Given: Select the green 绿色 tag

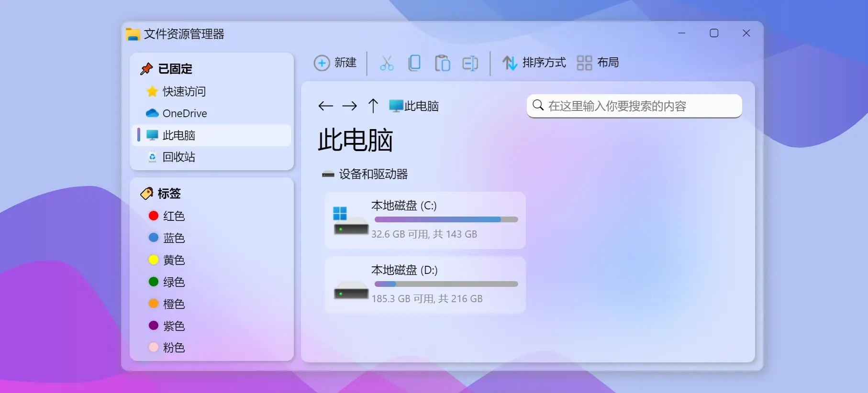Looking at the screenshot, I should [x=173, y=282].
